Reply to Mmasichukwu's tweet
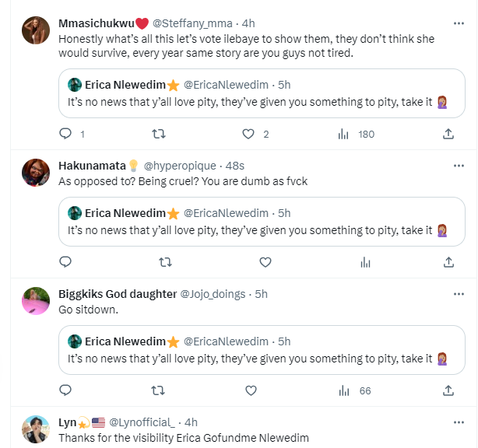 [65, 135]
